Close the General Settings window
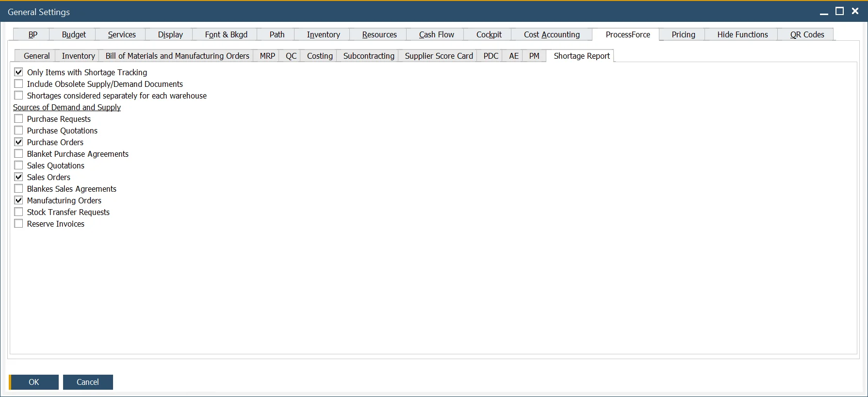 tap(855, 11)
